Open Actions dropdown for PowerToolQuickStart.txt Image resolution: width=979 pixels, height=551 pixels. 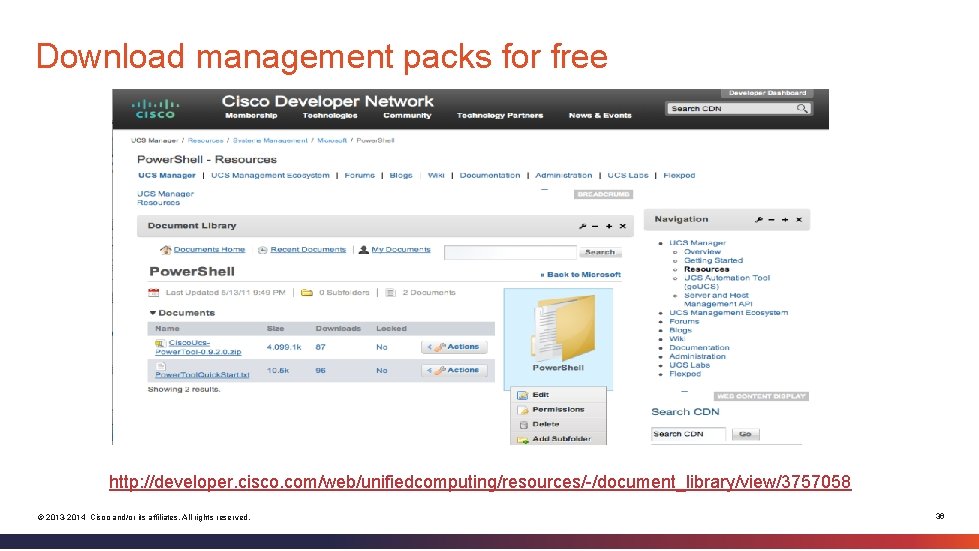click(454, 371)
